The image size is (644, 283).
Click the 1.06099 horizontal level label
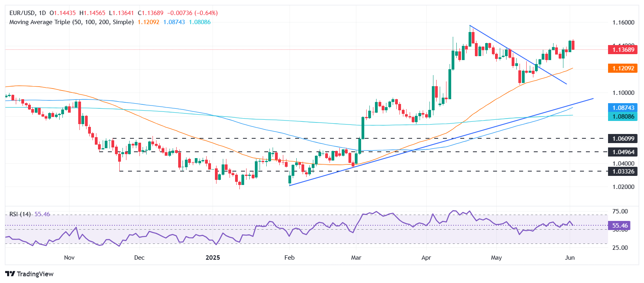(623, 139)
